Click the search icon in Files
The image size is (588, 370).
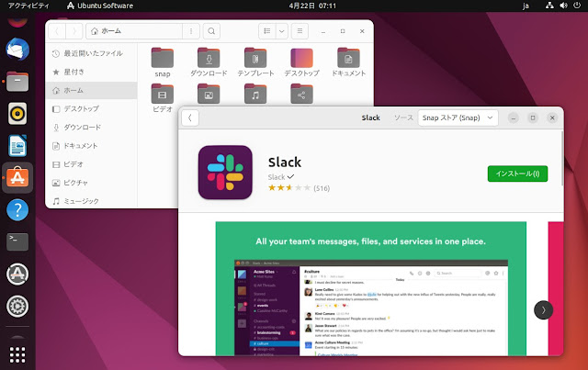[x=211, y=31]
